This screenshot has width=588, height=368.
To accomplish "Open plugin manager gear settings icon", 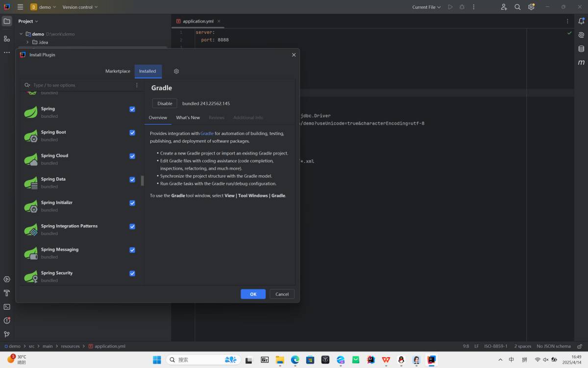I will coord(176,71).
